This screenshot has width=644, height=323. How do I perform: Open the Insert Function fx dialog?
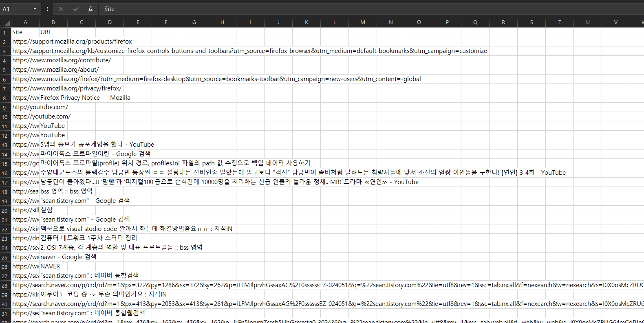pyautogui.click(x=90, y=9)
